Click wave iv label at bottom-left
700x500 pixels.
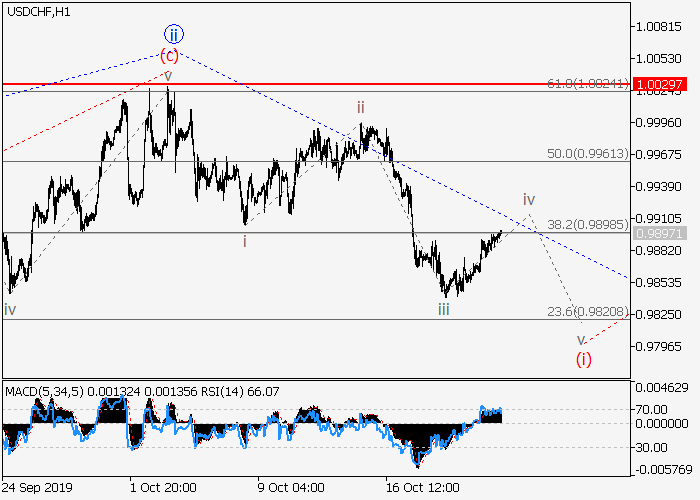pos(10,310)
